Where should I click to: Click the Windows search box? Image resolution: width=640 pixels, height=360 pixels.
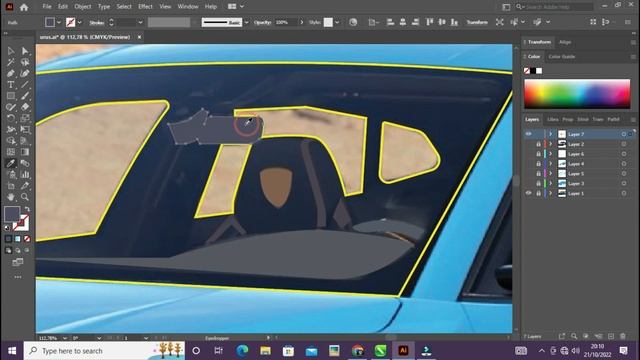tap(104, 351)
